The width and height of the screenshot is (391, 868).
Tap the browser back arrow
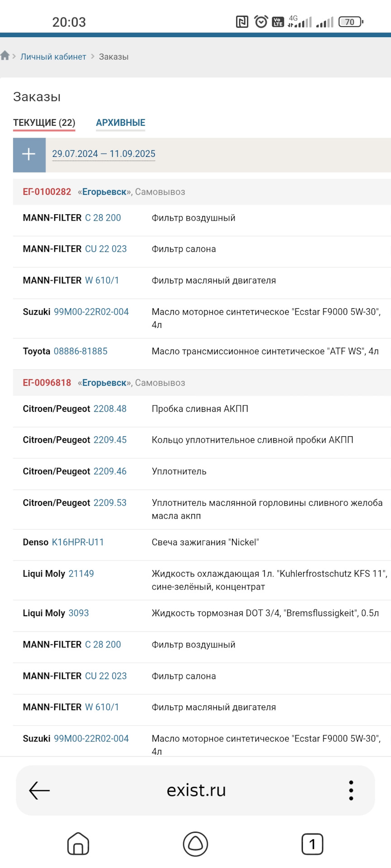(x=39, y=790)
